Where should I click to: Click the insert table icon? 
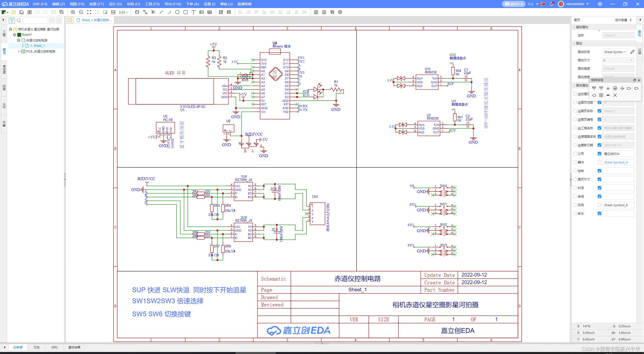210,12
